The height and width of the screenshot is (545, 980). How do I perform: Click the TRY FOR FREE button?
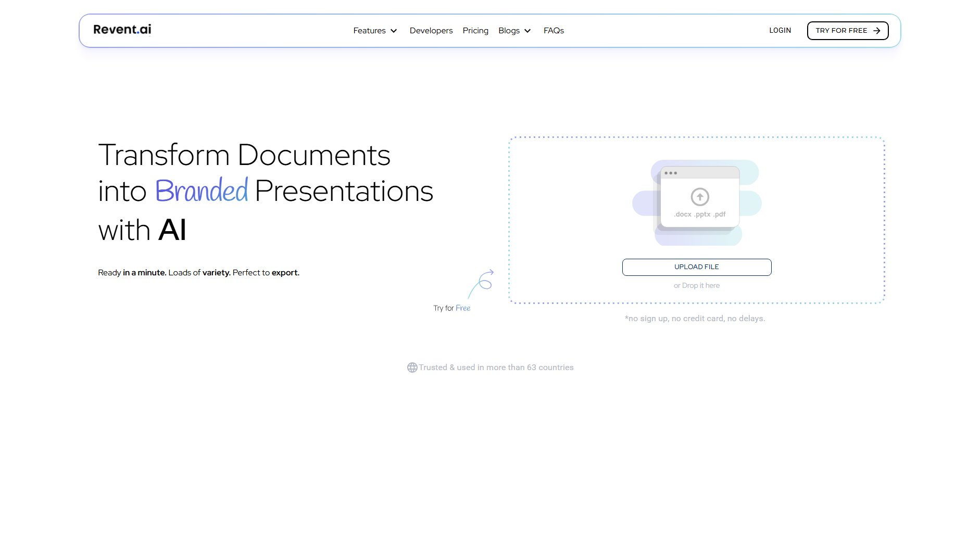(x=848, y=30)
